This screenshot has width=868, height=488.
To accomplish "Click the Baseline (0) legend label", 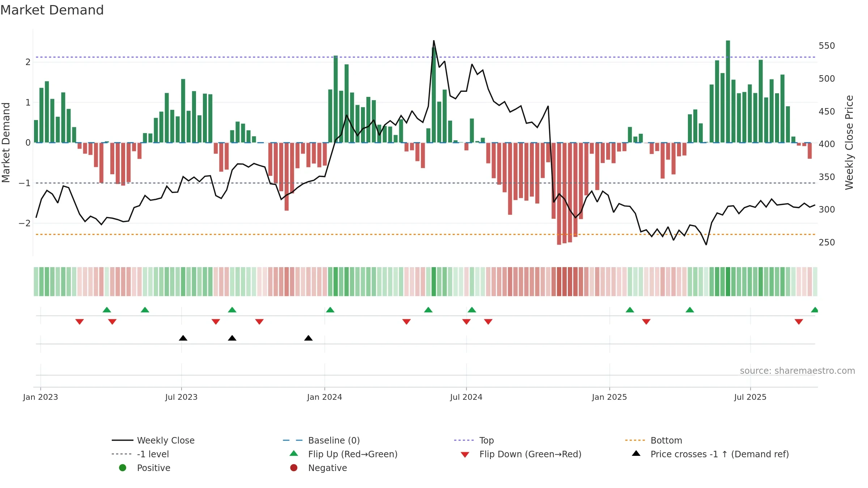I will click(x=334, y=441).
